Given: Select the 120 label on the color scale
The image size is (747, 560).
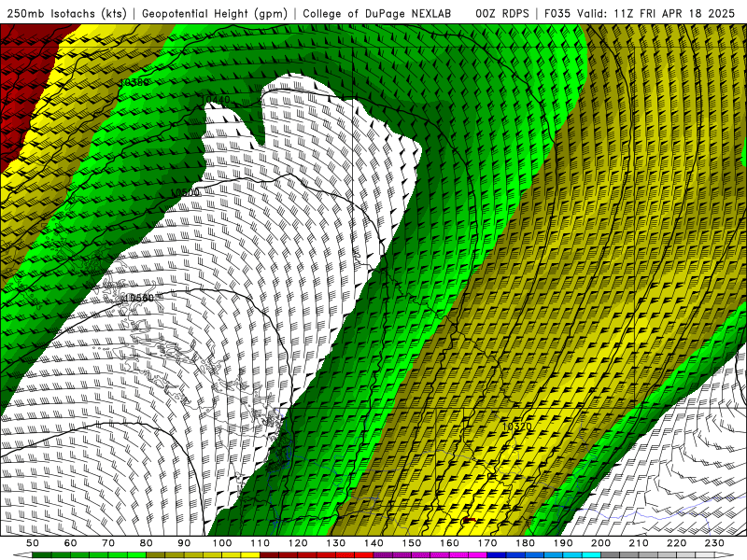Looking at the screenshot, I should click(298, 543).
